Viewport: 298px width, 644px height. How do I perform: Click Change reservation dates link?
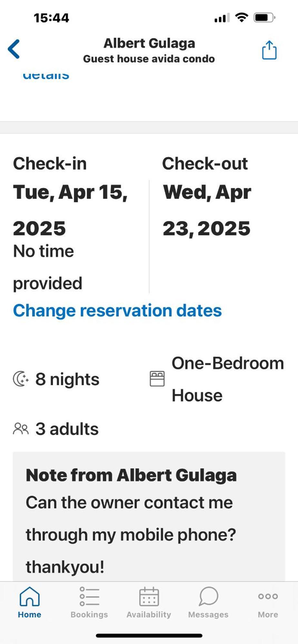click(117, 311)
